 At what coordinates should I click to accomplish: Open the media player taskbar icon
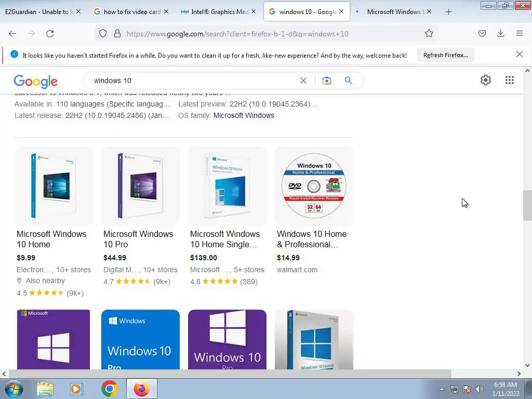point(77,389)
